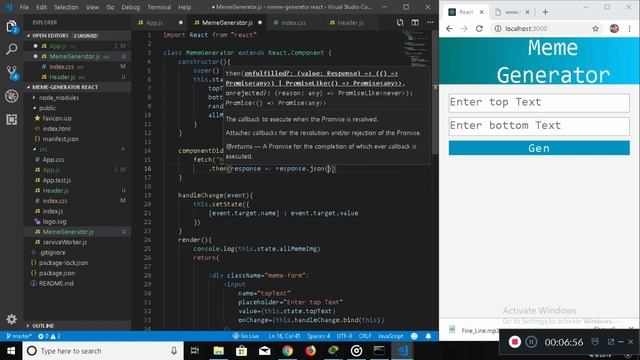Click the Enter bottom Text field
Screen dimensions: 640x360
tap(539, 126)
